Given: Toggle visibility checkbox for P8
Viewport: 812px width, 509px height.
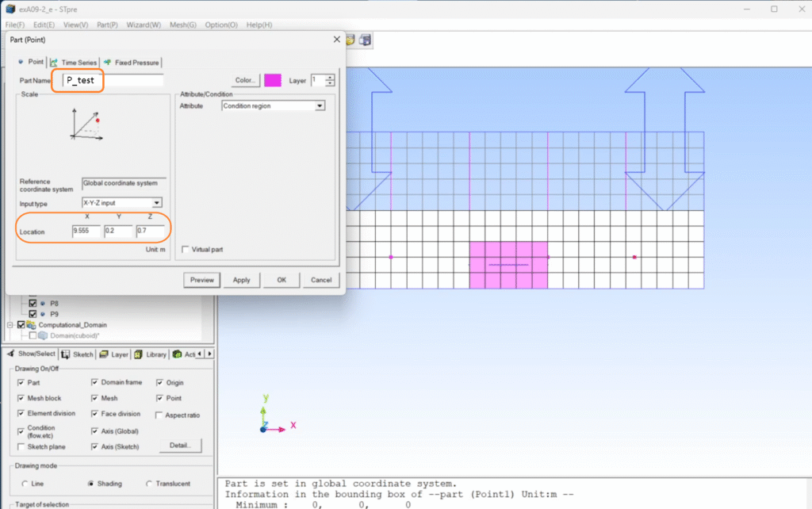Looking at the screenshot, I should (x=33, y=304).
